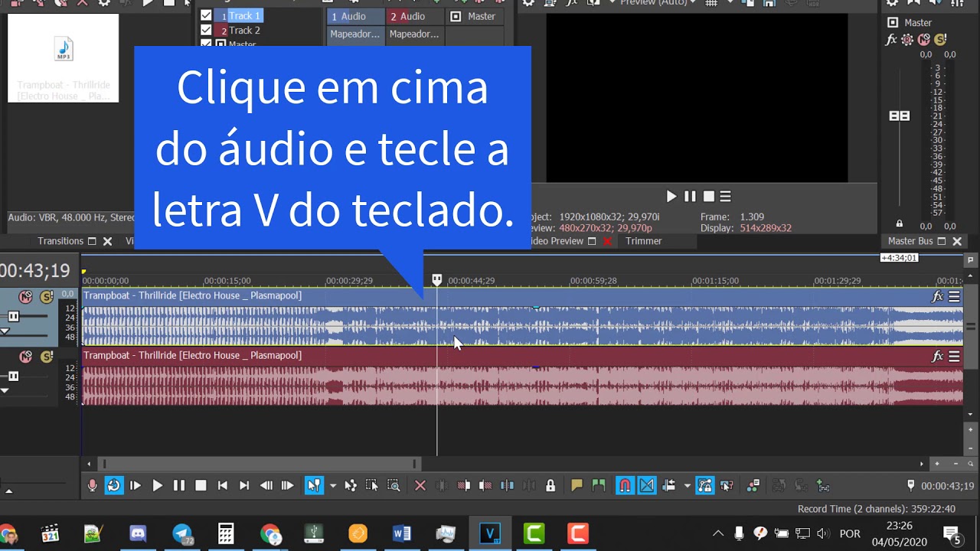Go to the end of the project
Screen dimensions: 980x551
[x=244, y=485]
